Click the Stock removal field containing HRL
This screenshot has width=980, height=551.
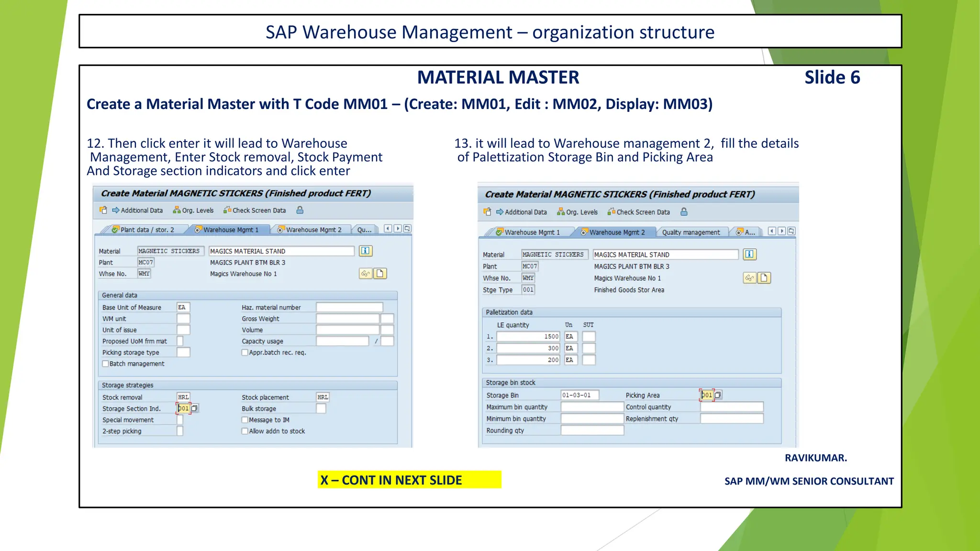(183, 397)
